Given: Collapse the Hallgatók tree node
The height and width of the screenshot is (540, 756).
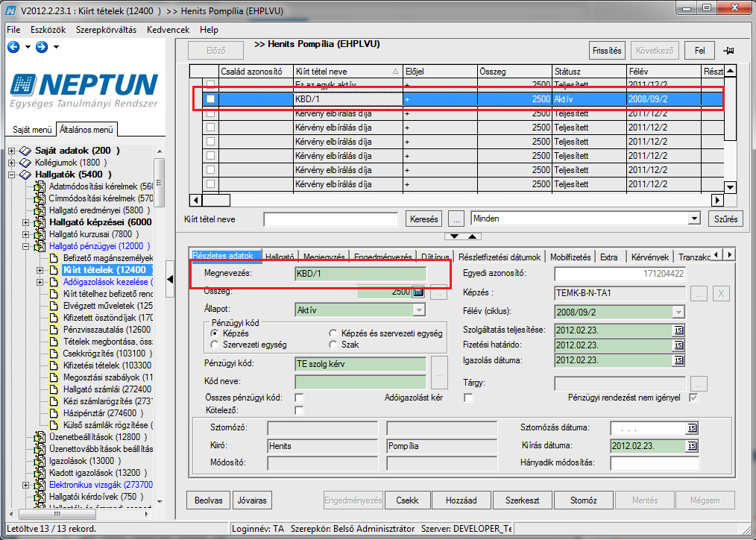Looking at the screenshot, I should point(12,175).
